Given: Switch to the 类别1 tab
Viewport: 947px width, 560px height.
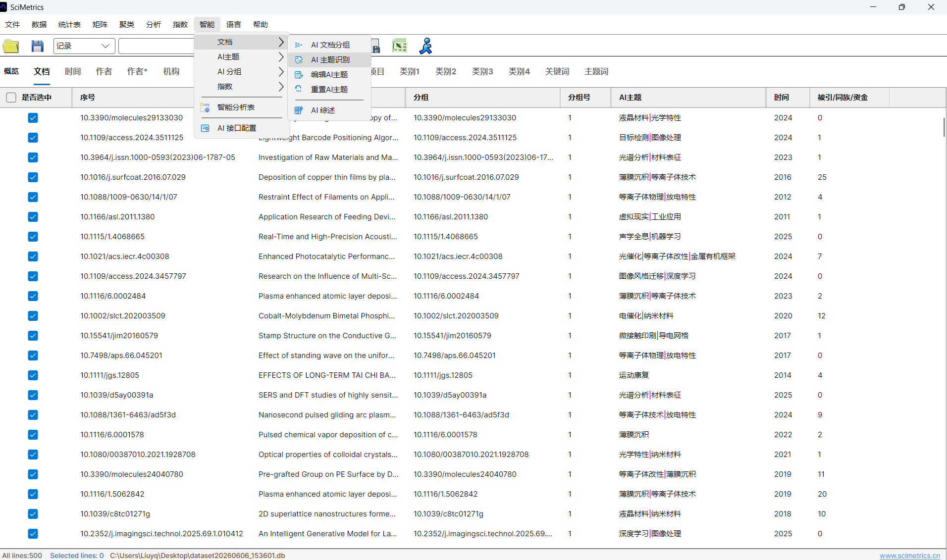Looking at the screenshot, I should [x=410, y=71].
